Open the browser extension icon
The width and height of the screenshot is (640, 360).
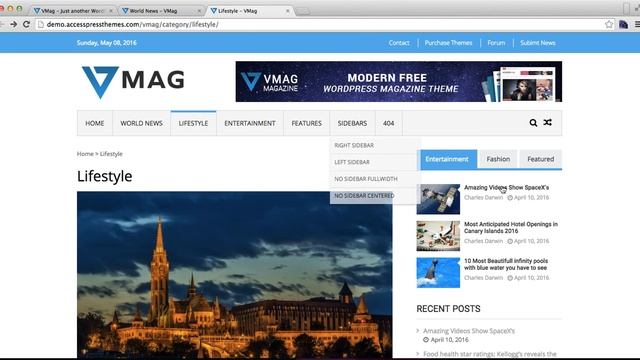(623, 24)
